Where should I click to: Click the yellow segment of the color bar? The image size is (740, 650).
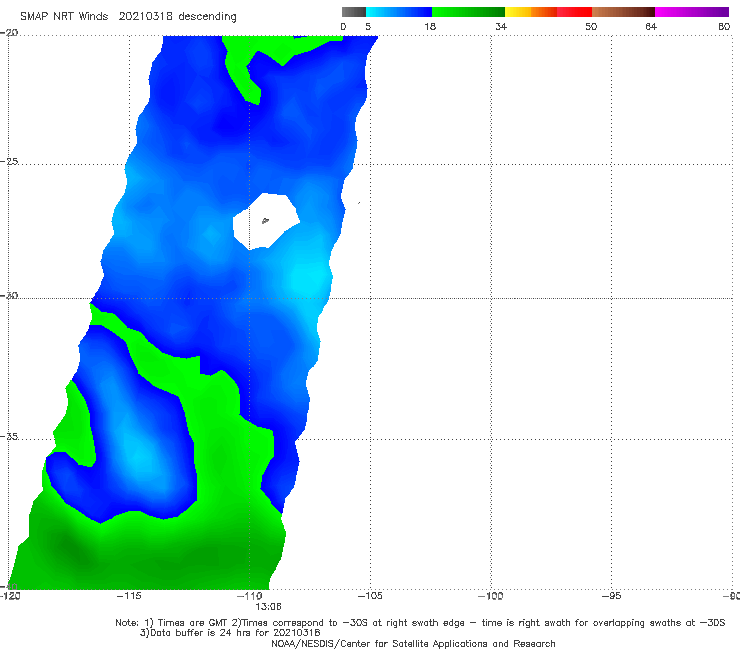click(x=518, y=12)
